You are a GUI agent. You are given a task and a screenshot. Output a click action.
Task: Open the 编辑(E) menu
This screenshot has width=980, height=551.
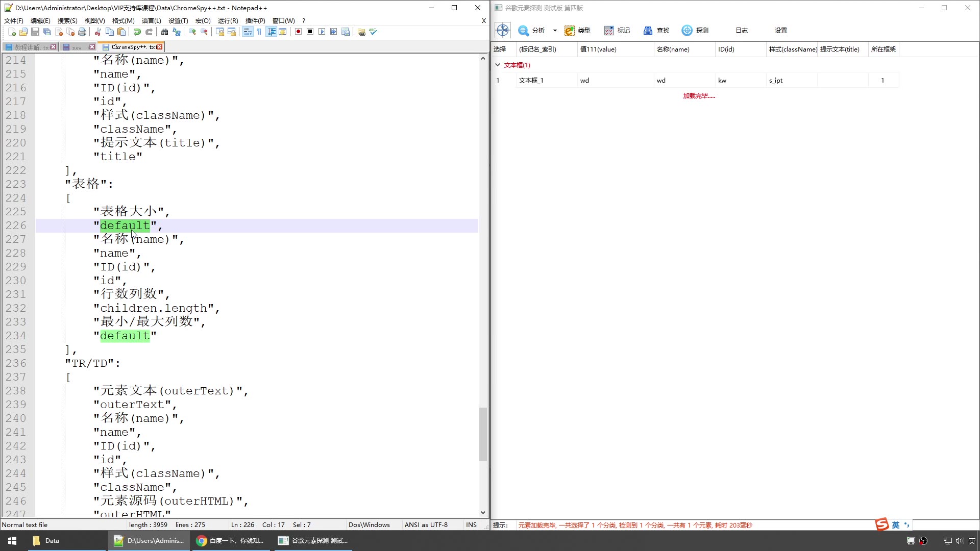point(40,21)
